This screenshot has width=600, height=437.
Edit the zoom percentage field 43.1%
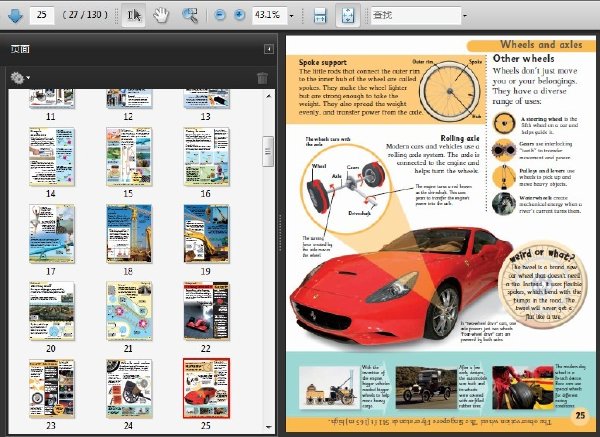[x=269, y=15]
